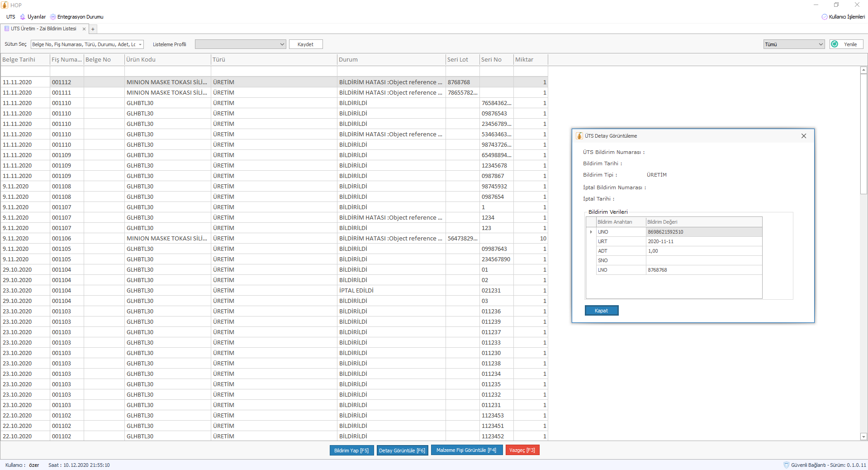Click Detay Görüntüle [F6] button
The height and width of the screenshot is (470, 868).
tap(402, 450)
